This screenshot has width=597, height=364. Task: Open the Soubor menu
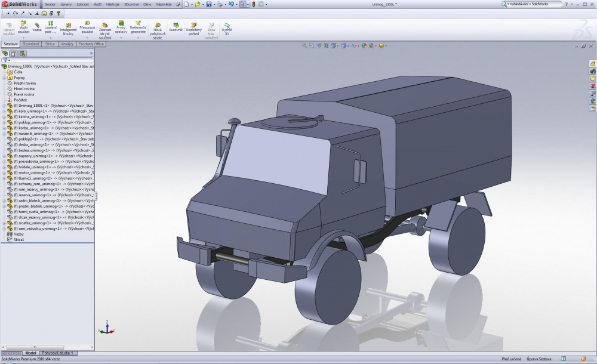point(50,4)
